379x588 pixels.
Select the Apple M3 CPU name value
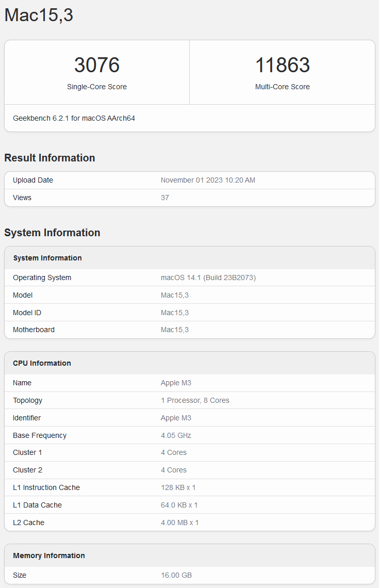tap(176, 383)
